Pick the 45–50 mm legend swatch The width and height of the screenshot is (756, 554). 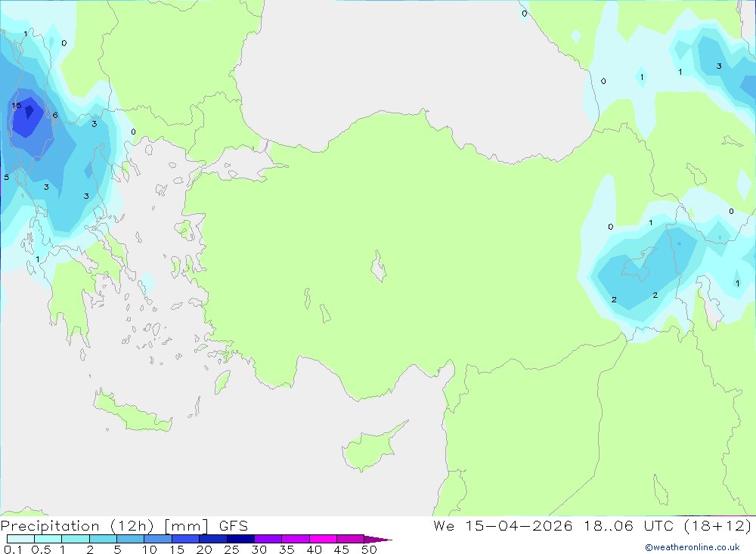point(350,539)
